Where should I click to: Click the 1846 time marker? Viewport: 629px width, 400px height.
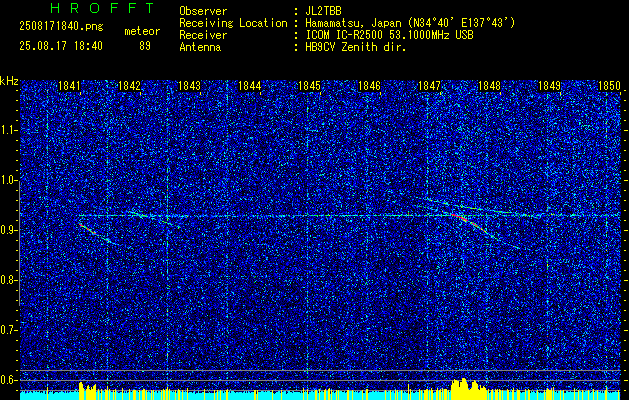(369, 86)
